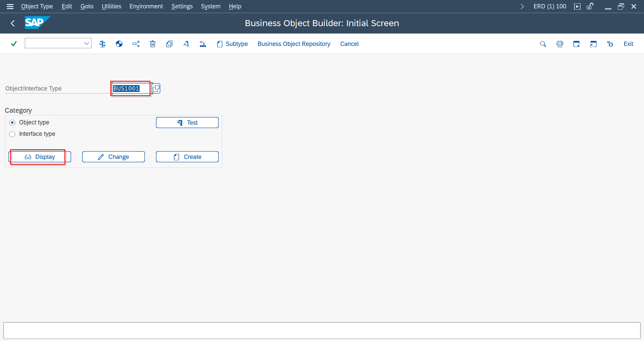Click the create shortcut window icon
Viewport: 644px width, 341px height.
(x=593, y=44)
